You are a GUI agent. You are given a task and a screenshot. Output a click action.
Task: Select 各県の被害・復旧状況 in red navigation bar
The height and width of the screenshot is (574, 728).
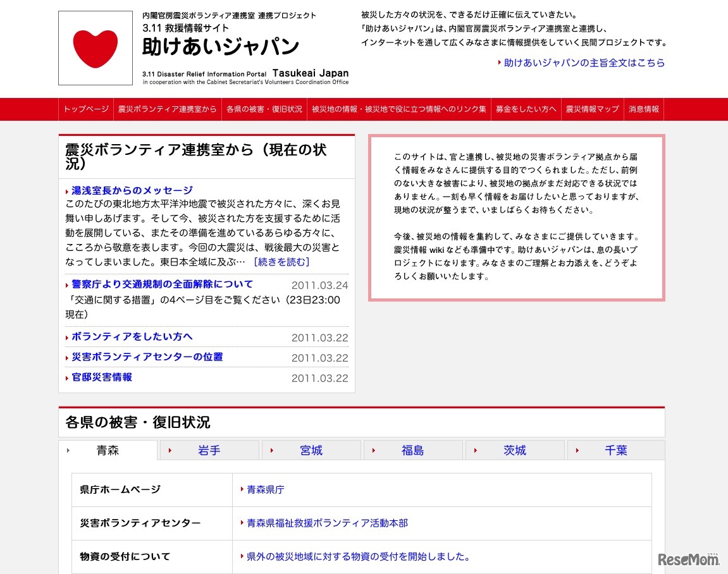264,109
